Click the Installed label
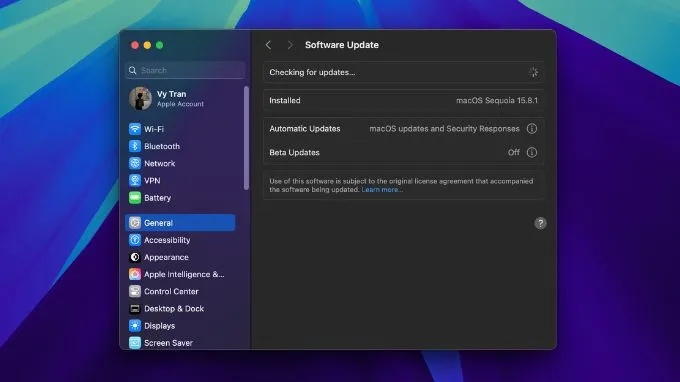The width and height of the screenshot is (680, 382). (x=285, y=101)
